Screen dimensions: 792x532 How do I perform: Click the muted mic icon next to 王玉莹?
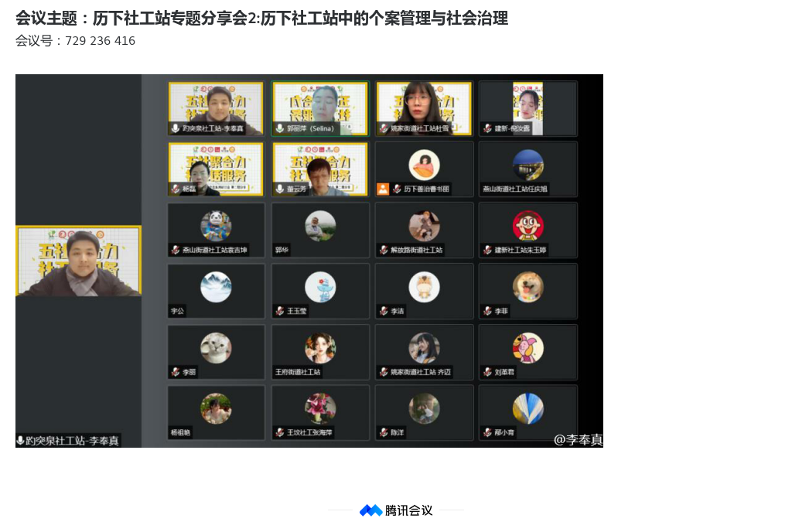280,311
